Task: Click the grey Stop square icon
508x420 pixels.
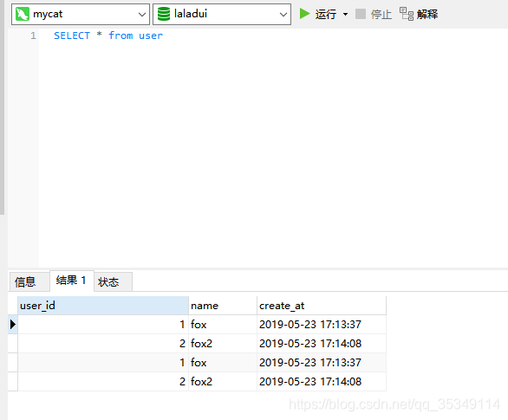Action: tap(361, 14)
